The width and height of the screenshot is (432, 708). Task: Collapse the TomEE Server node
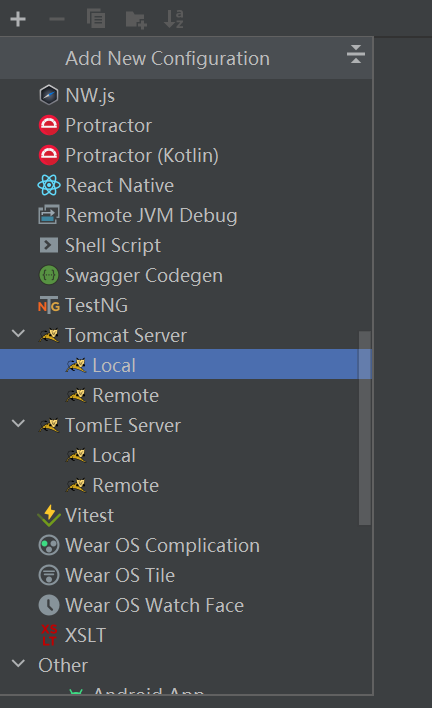click(x=19, y=424)
